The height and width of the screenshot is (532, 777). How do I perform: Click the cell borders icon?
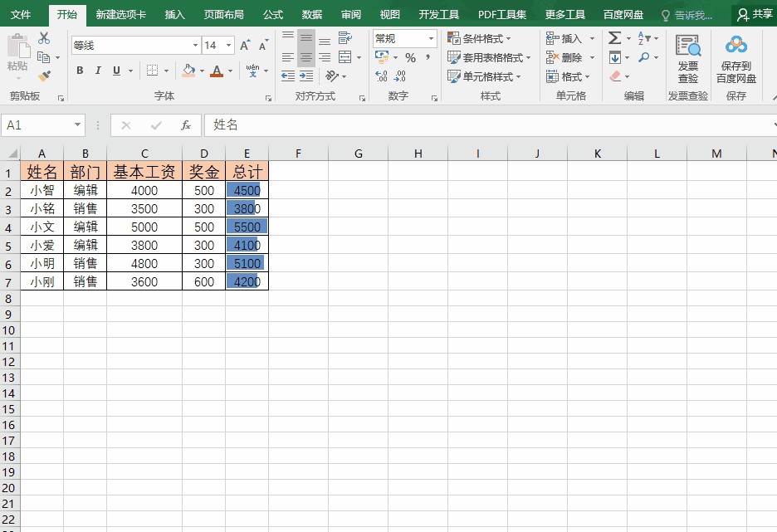tap(153, 71)
